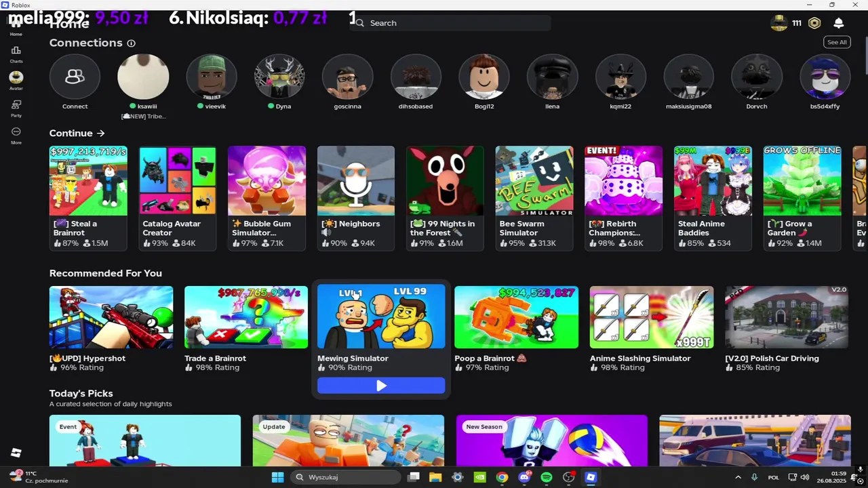Open the Anime Slashing Simulator recommendation
This screenshot has height=488, width=868.
[x=652, y=329]
